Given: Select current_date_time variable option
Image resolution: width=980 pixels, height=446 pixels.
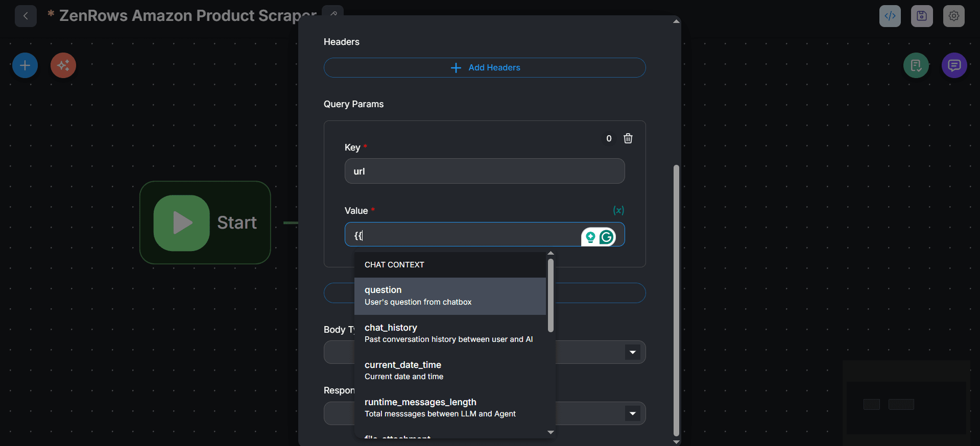Looking at the screenshot, I should [x=450, y=370].
